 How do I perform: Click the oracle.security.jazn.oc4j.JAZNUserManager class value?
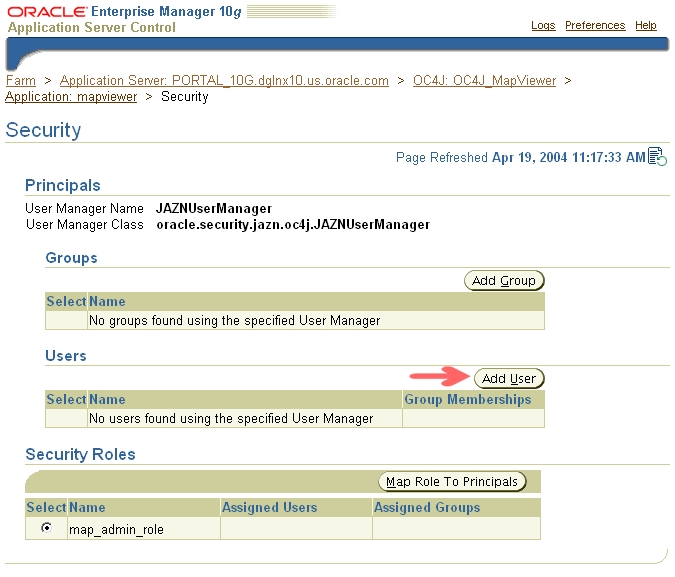pyautogui.click(x=293, y=225)
